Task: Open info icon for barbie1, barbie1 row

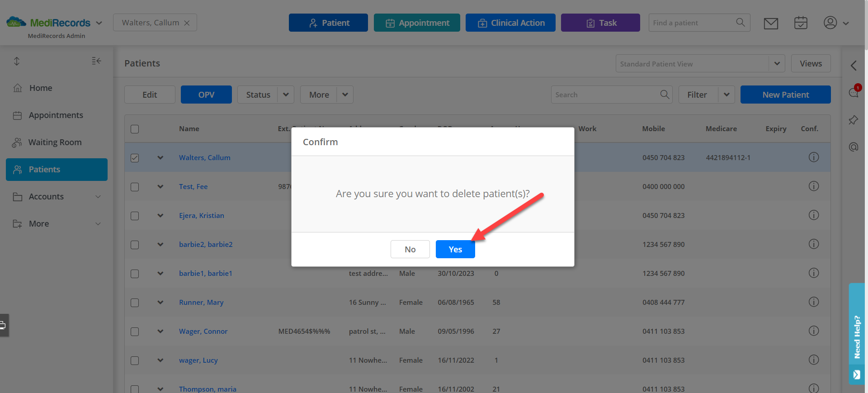Action: click(x=814, y=273)
